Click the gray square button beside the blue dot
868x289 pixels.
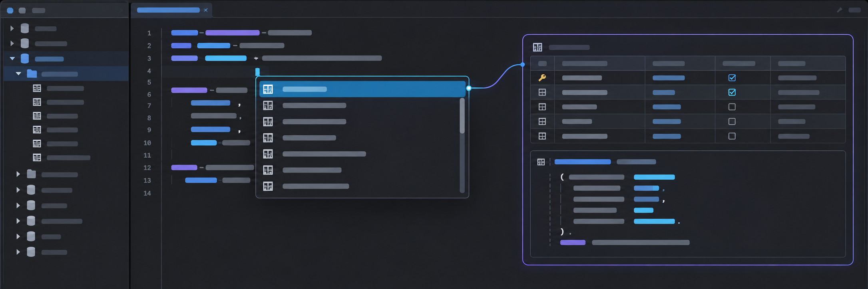[22, 10]
